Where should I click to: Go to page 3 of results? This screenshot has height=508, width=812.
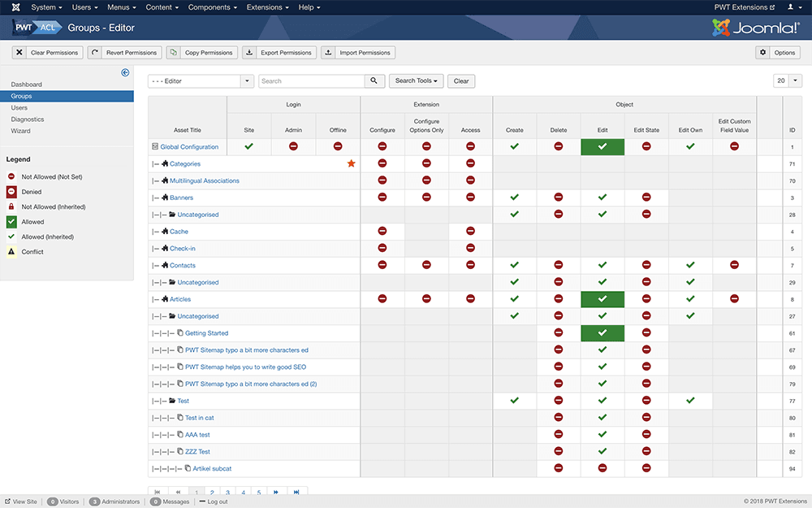point(227,492)
